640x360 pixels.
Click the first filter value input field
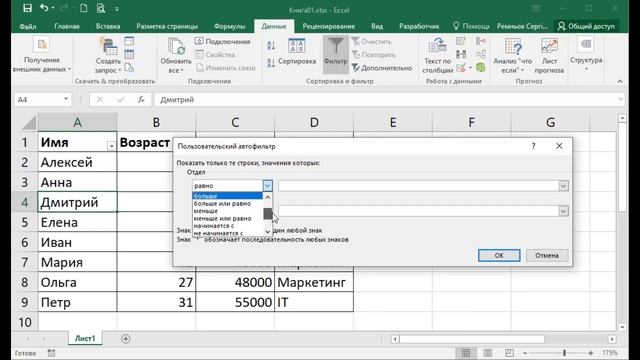point(418,186)
